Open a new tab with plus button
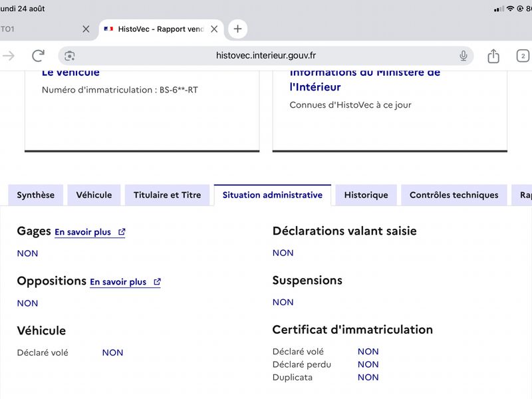The image size is (532, 399). click(237, 29)
